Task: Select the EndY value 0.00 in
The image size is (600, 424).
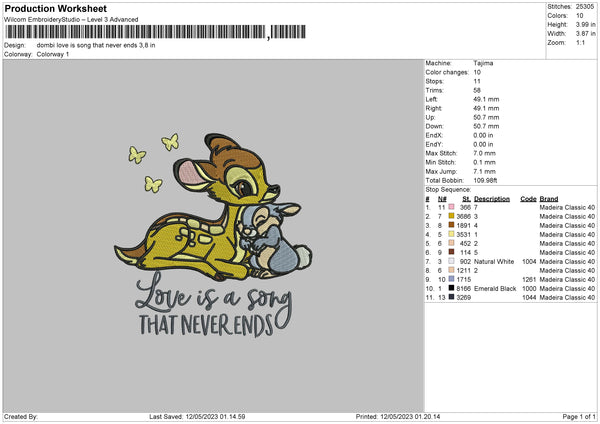Action: click(483, 144)
